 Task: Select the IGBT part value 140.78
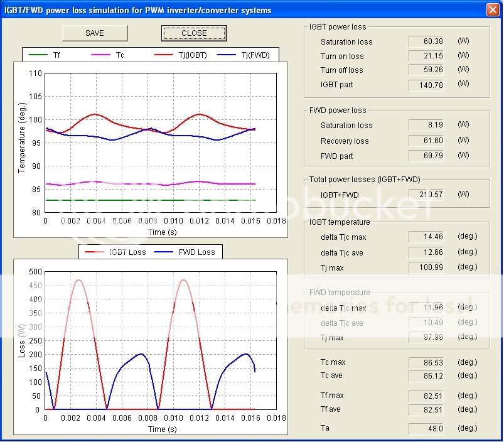426,85
